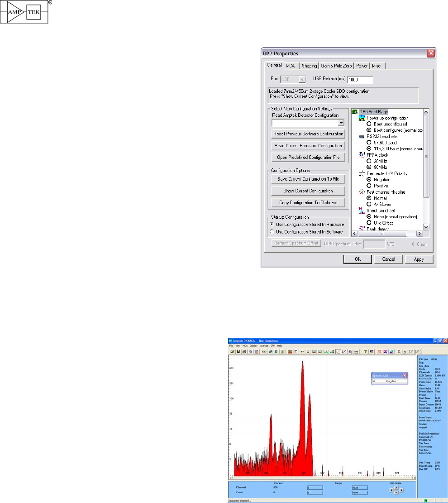Click the paste icon in PX4MCA toolbar

(256, 352)
